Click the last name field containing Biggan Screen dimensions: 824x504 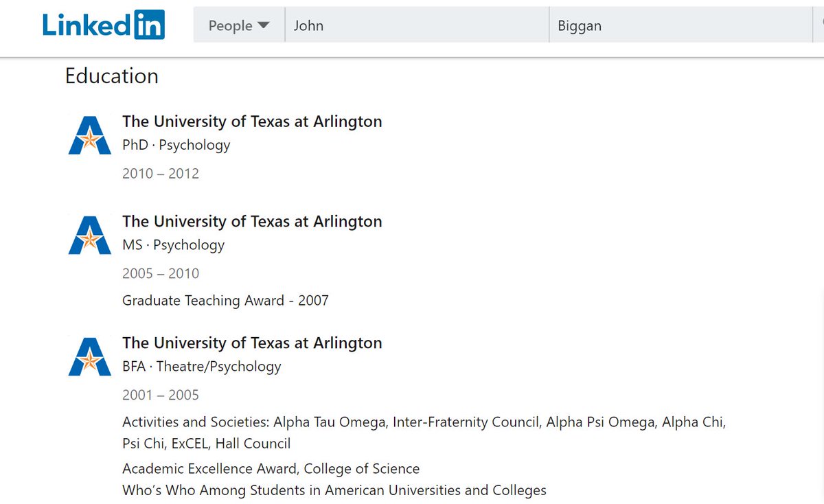point(680,25)
